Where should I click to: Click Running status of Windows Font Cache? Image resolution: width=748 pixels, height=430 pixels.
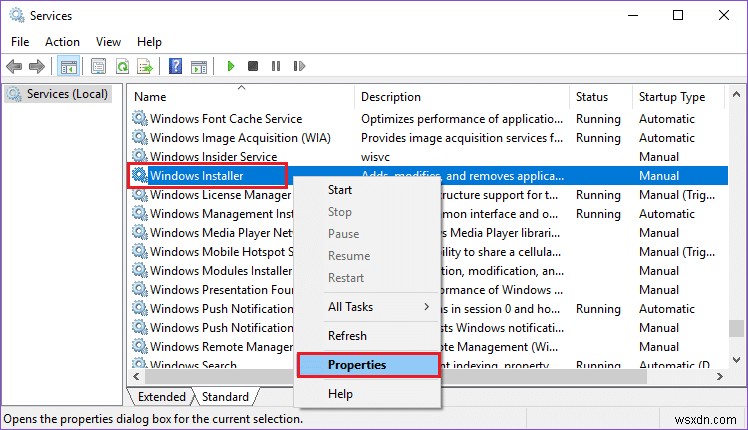click(x=598, y=118)
